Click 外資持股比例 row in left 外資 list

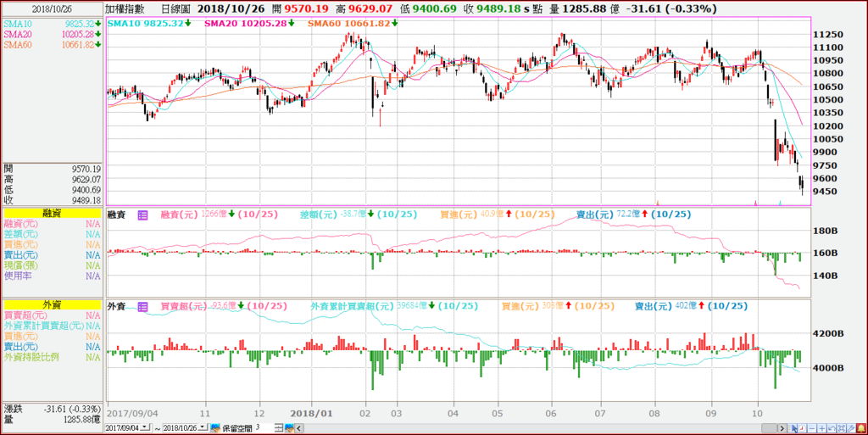point(52,357)
